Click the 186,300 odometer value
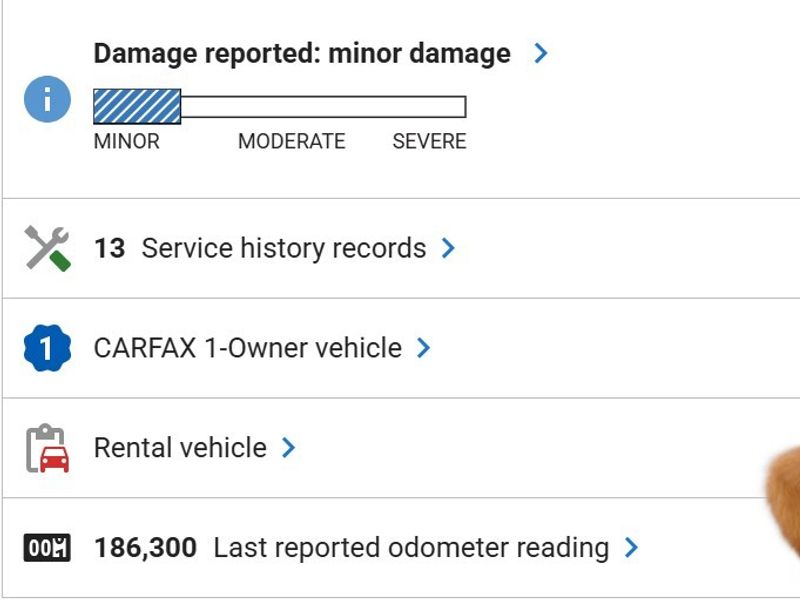This screenshot has height=600, width=800. click(144, 548)
